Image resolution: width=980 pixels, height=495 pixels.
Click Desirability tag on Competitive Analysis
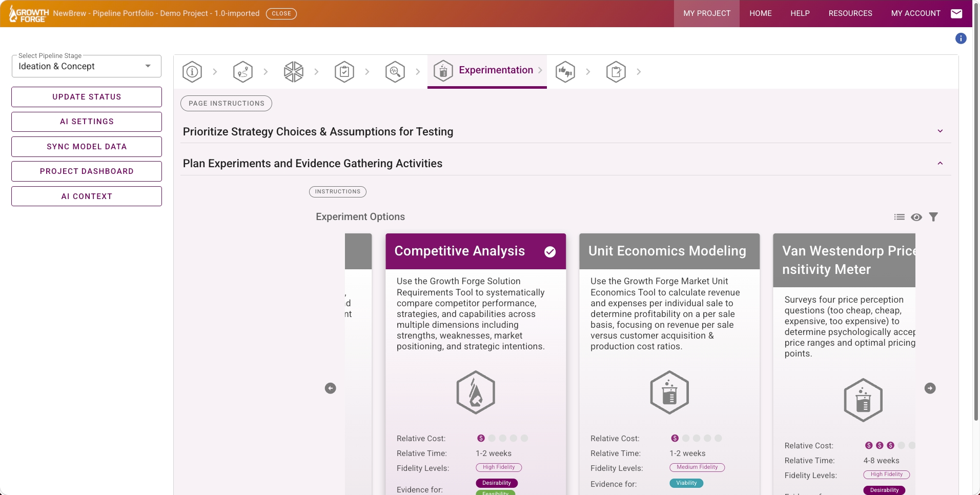(x=497, y=483)
